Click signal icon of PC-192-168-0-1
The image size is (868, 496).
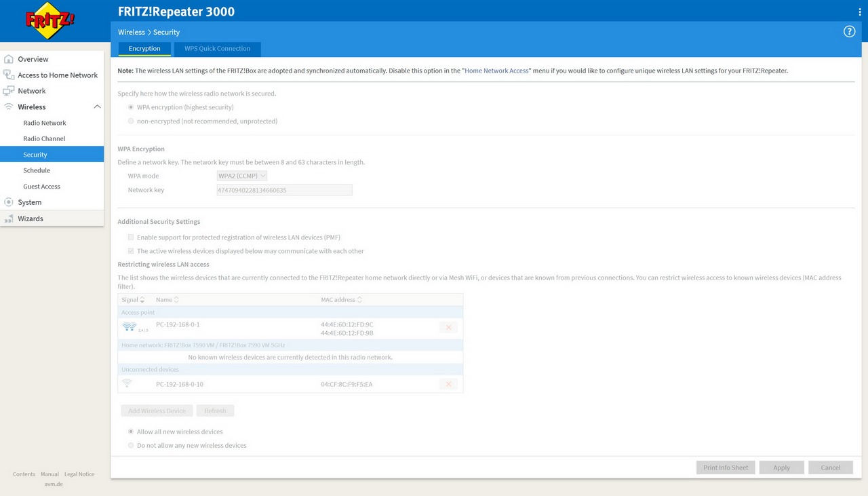pos(129,328)
